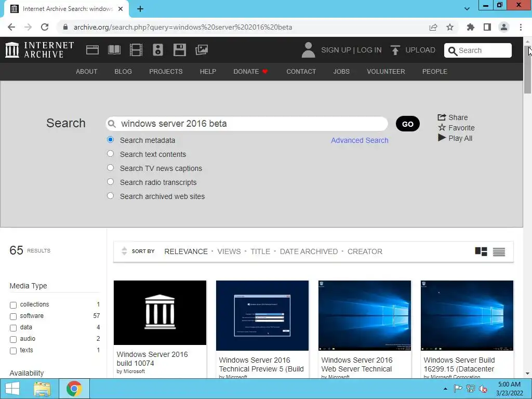The image size is (532, 399).
Task: Select Search text contents option
Action: (110, 153)
